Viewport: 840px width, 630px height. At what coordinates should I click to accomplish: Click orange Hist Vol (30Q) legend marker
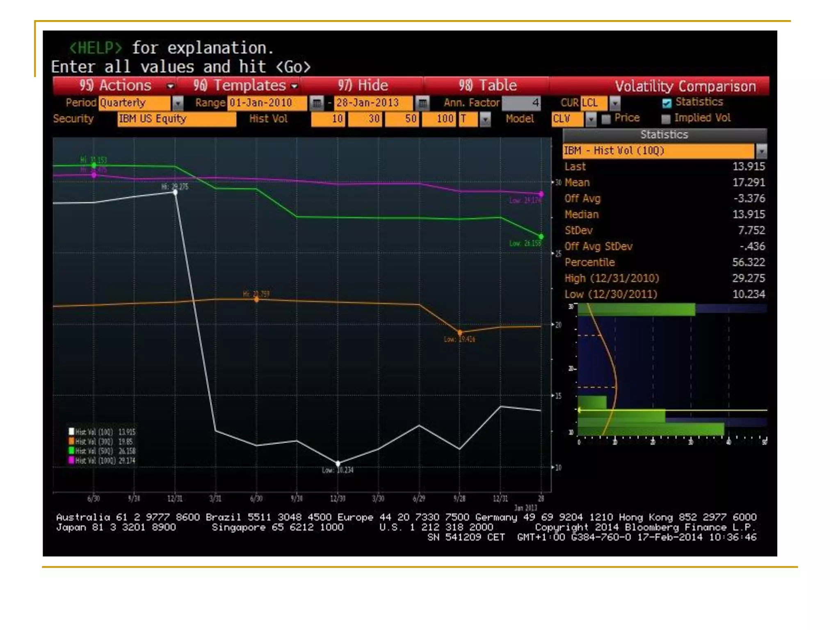[71, 441]
